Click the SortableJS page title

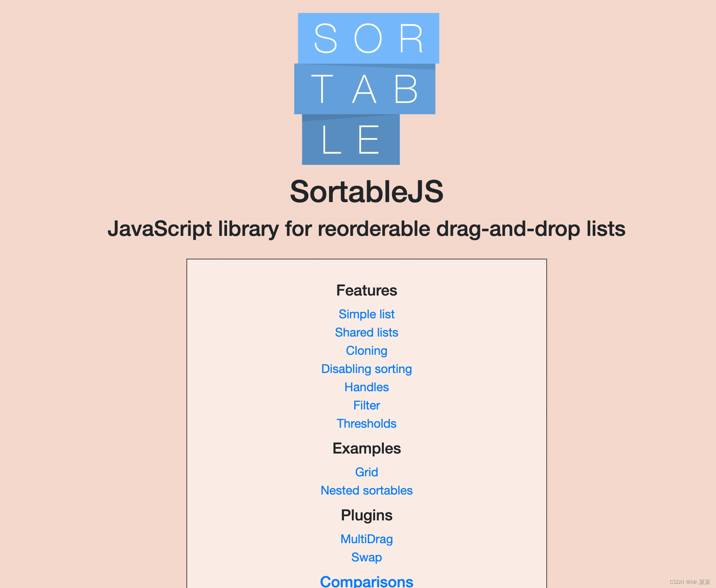[x=366, y=191]
